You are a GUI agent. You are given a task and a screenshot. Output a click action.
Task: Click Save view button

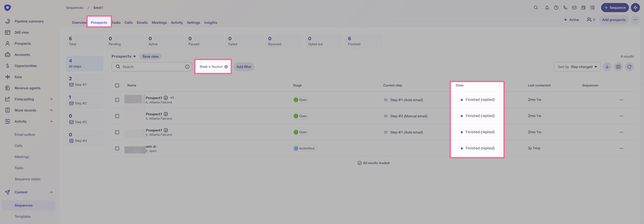(150, 56)
